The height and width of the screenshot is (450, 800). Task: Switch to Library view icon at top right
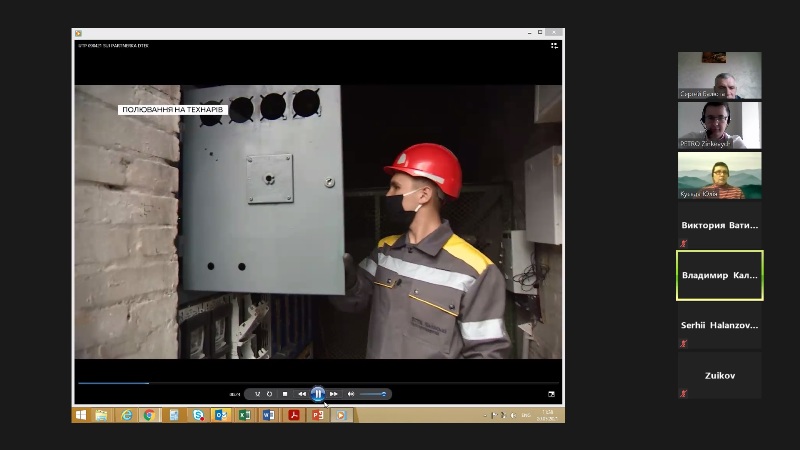554,45
